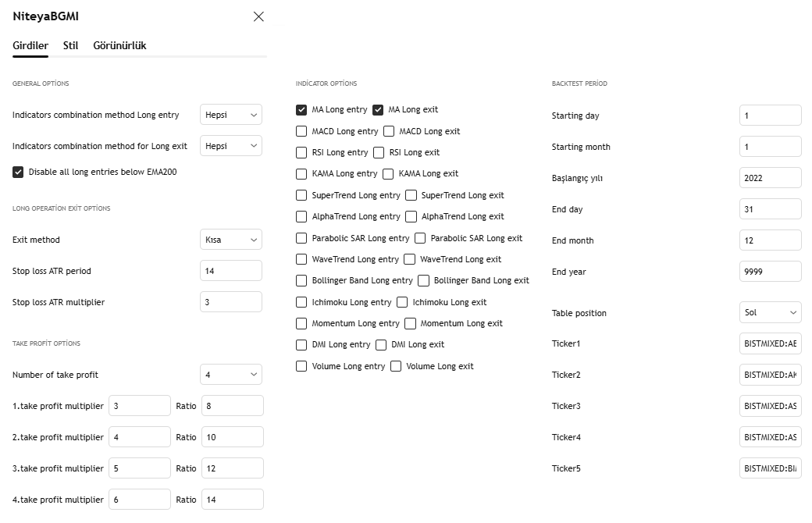Enable SuperTrend Long entry option
Image resolution: width=812 pixels, height=523 pixels.
[x=301, y=195]
